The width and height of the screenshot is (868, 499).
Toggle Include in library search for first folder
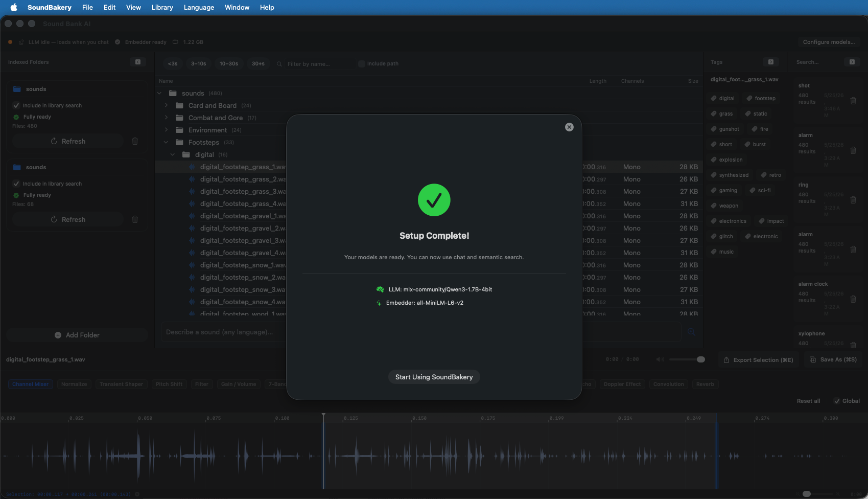[x=16, y=105]
